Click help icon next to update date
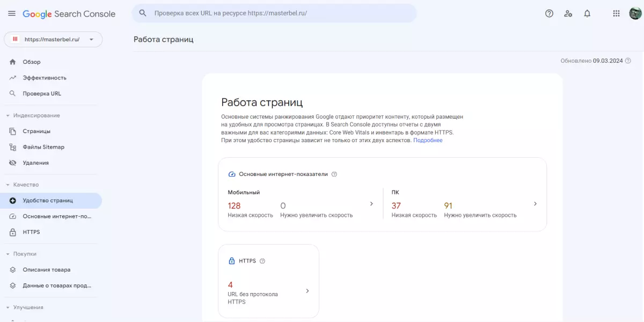644x322 pixels. pos(628,61)
